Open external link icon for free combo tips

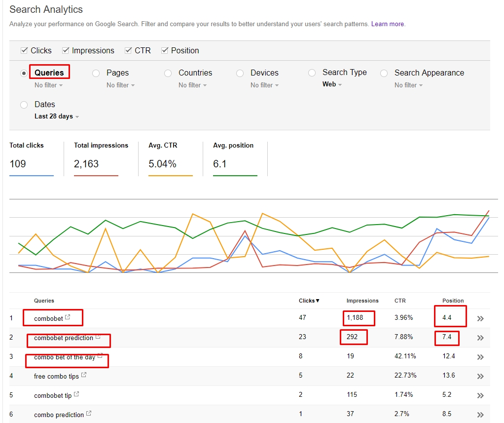coord(83,376)
